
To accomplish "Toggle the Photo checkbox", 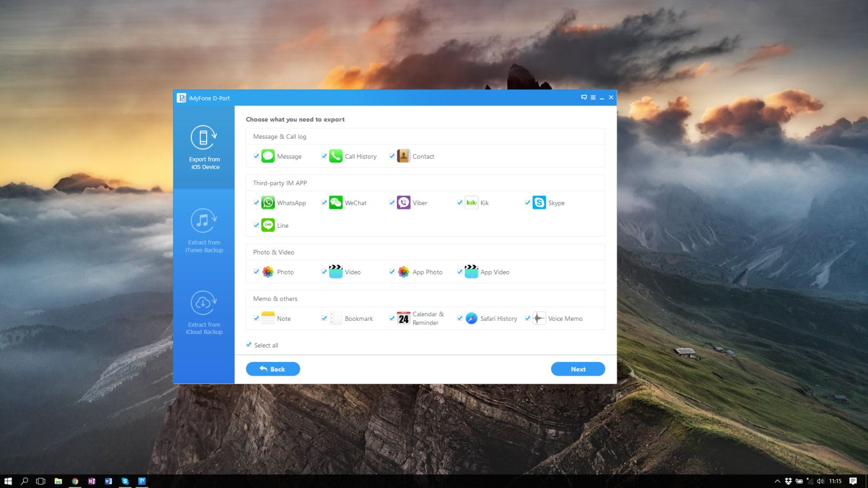I will [x=256, y=272].
